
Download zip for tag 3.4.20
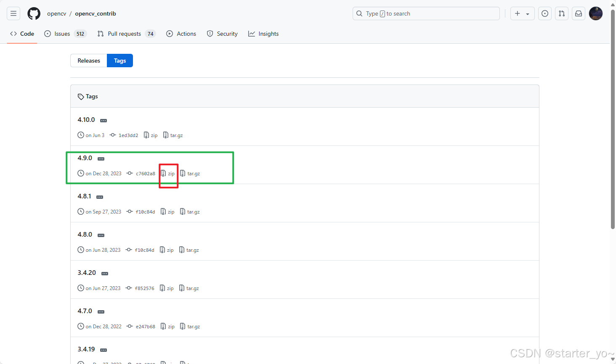(167, 288)
